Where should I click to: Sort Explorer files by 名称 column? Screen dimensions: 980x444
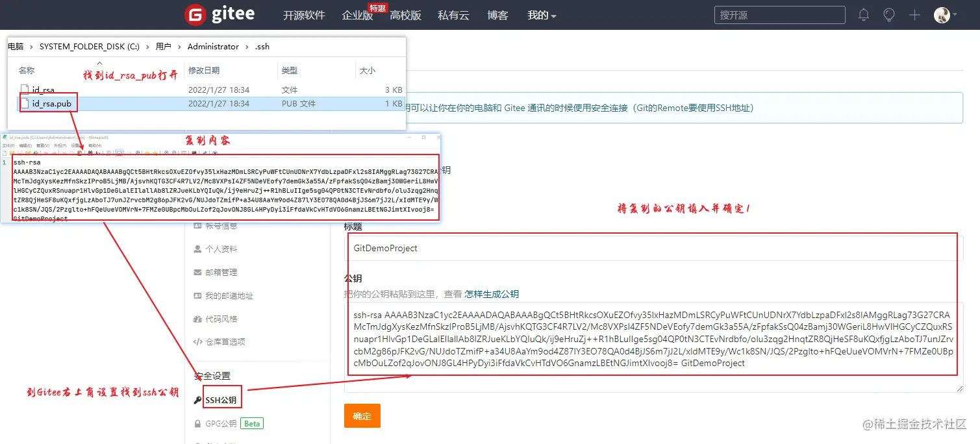(27, 70)
